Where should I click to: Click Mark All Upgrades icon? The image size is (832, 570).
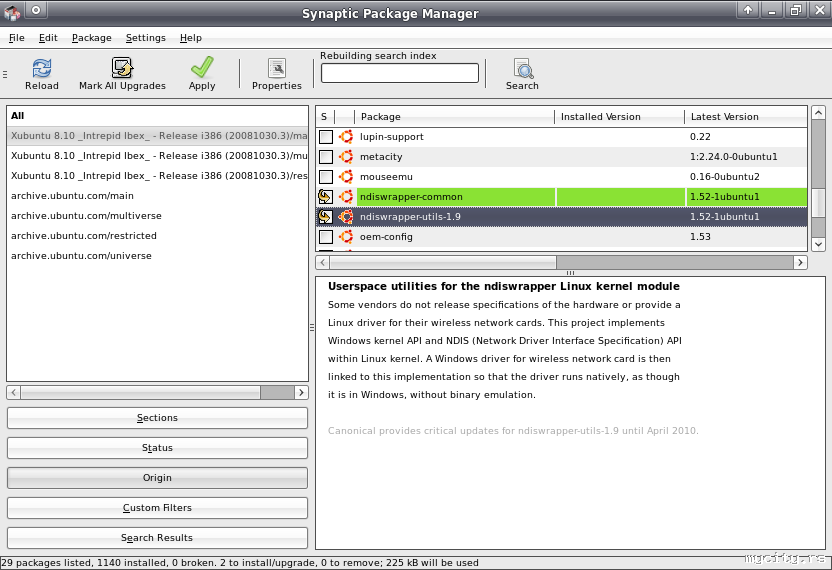pos(122,68)
